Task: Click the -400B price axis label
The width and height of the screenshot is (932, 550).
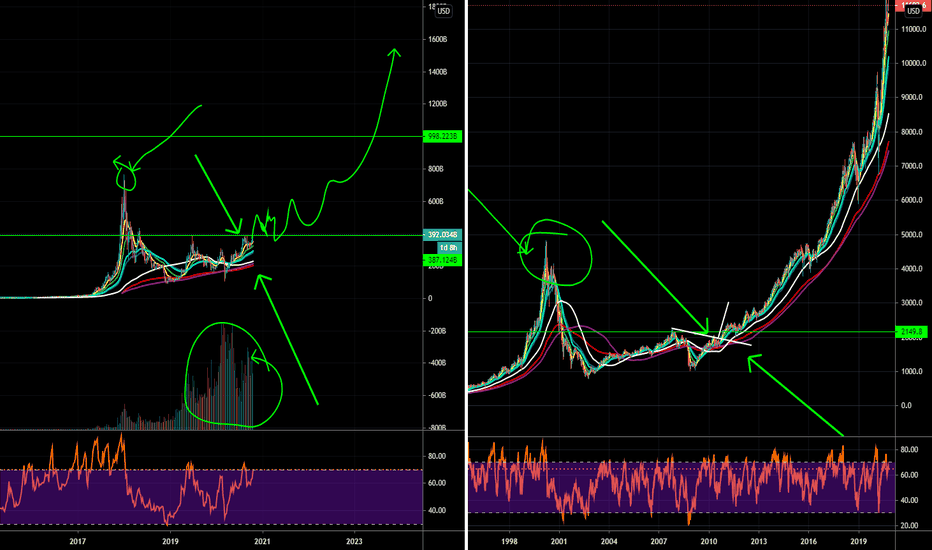Action: coord(437,363)
